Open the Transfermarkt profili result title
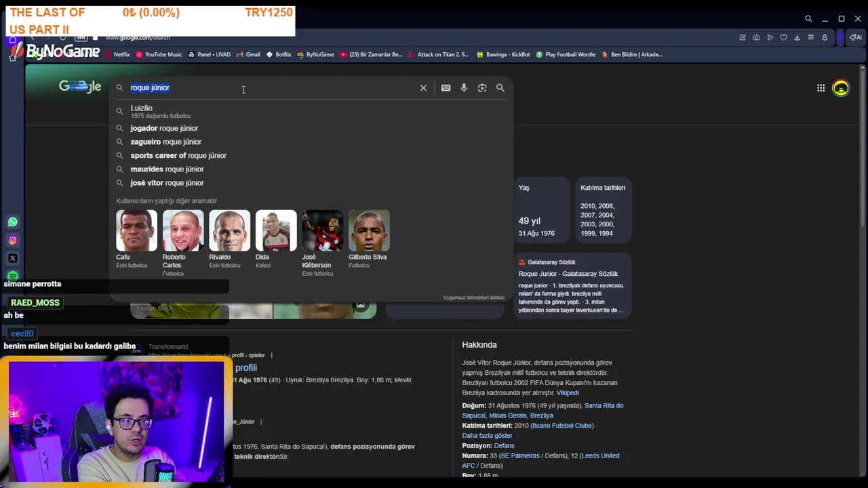 245,367
